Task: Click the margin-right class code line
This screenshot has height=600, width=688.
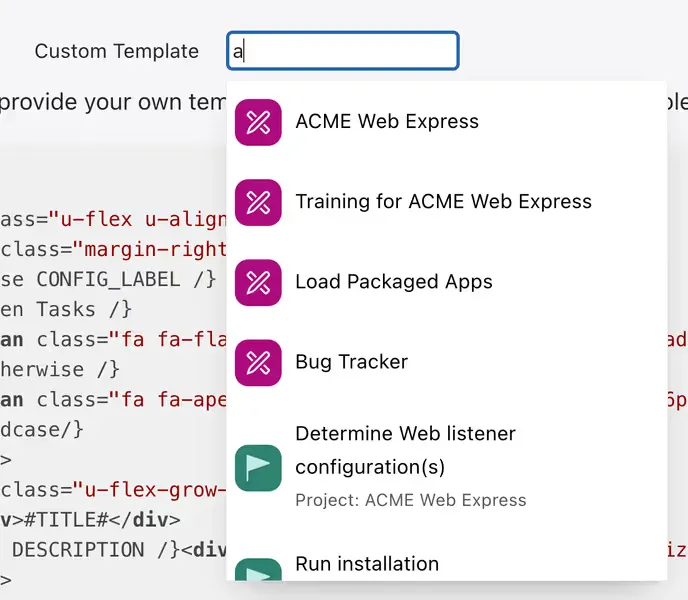Action: point(114,250)
